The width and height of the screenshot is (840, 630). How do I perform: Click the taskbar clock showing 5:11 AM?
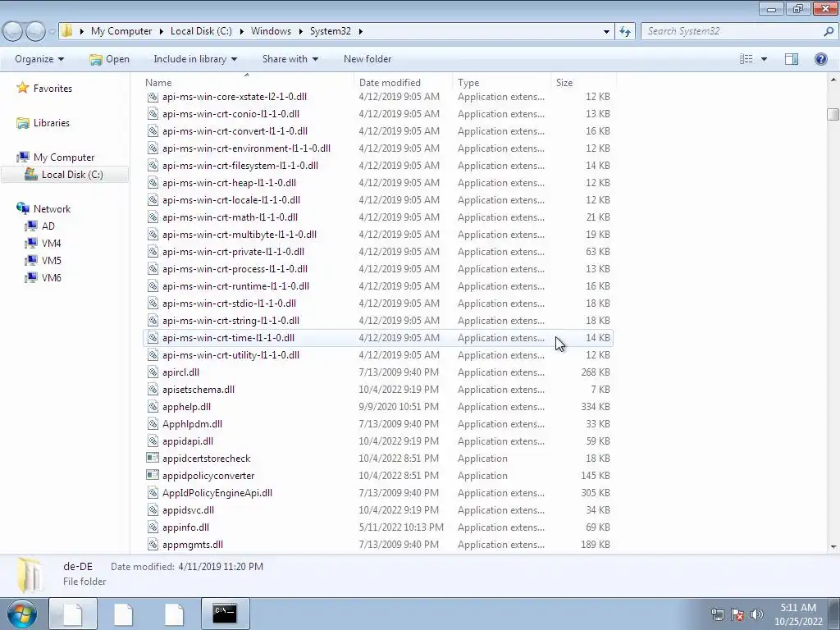tap(798, 614)
